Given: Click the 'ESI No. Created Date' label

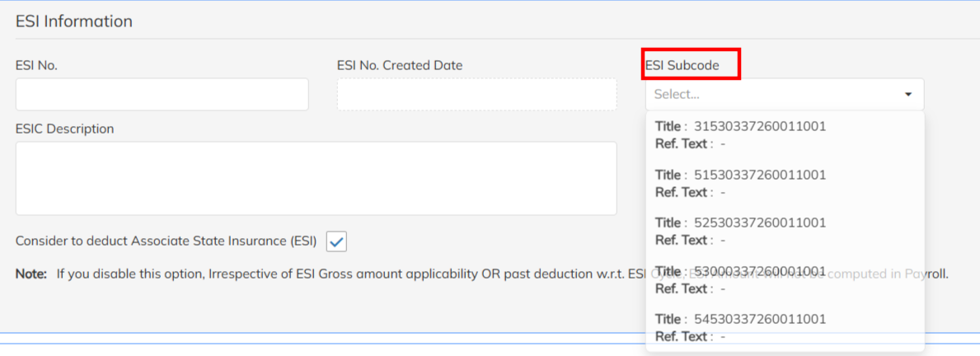Looking at the screenshot, I should 400,65.
